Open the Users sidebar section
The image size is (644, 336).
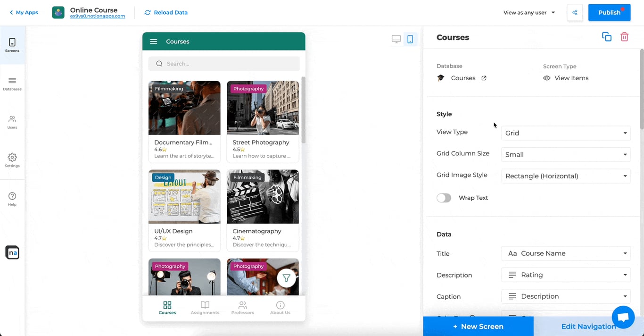tap(12, 122)
